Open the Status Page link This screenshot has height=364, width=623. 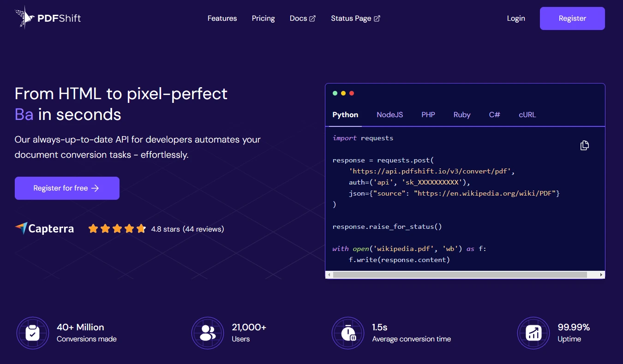pyautogui.click(x=352, y=18)
